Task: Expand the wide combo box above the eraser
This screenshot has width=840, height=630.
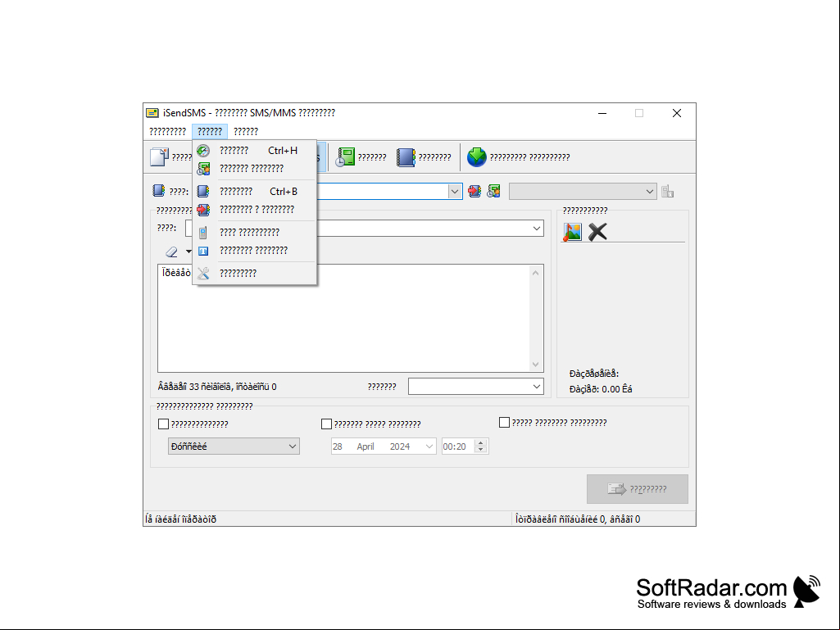Action: (536, 229)
